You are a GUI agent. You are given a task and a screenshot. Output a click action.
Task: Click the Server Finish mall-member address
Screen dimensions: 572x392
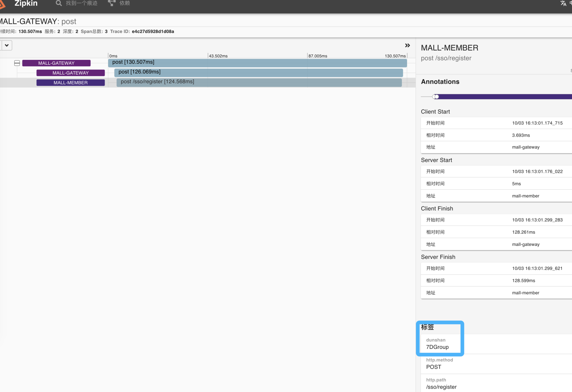click(x=526, y=293)
